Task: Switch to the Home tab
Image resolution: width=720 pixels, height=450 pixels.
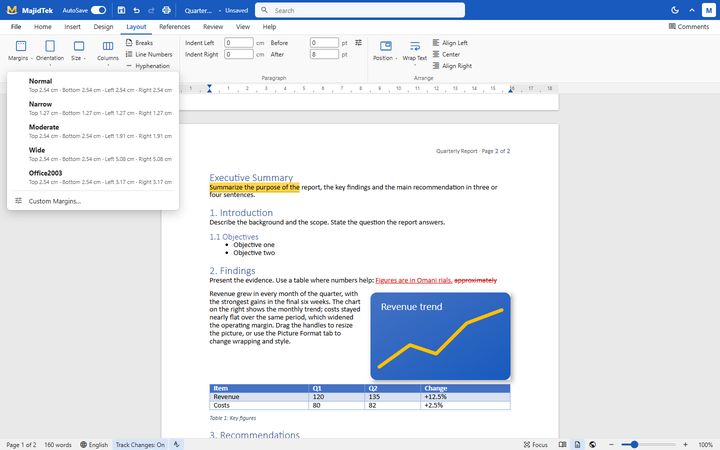Action: click(x=43, y=27)
